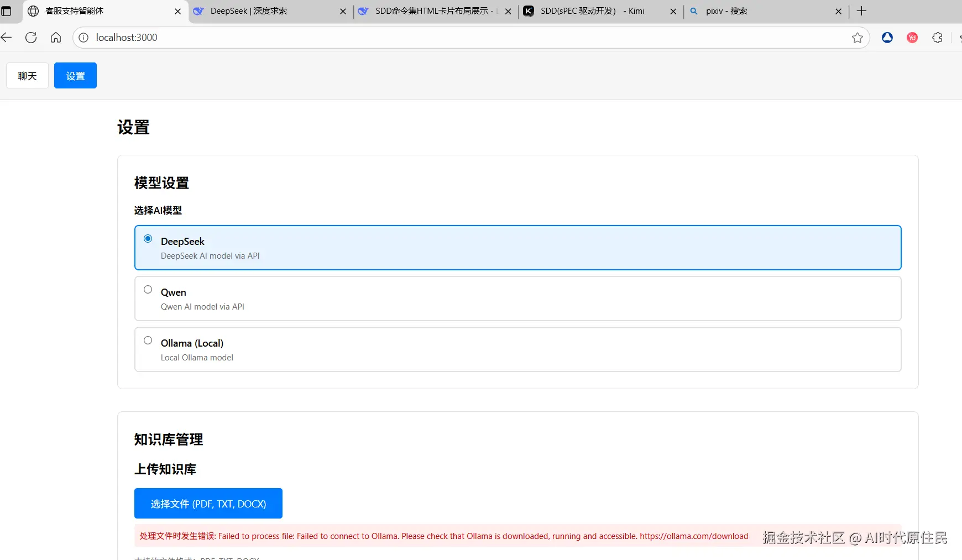The image size is (962, 560).
Task: Click the browser back arrow
Action: 6,38
